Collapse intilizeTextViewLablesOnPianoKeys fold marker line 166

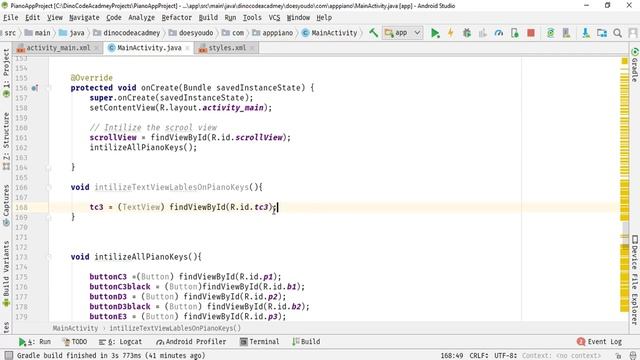[x=48, y=187]
